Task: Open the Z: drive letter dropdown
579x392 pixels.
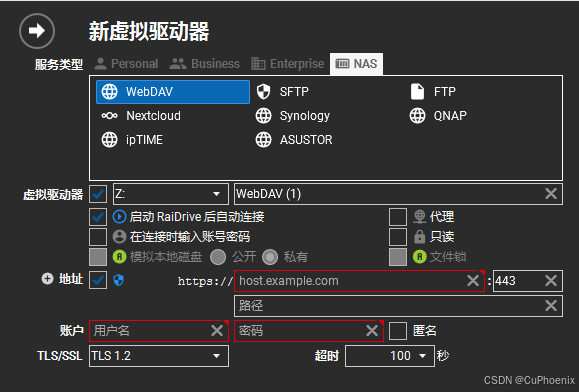Action: click(171, 194)
